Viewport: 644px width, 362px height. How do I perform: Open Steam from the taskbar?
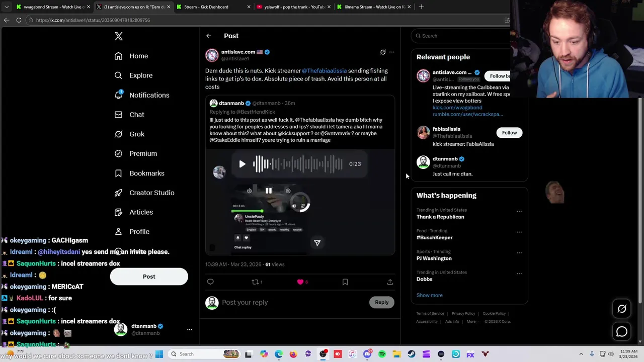[412, 354]
